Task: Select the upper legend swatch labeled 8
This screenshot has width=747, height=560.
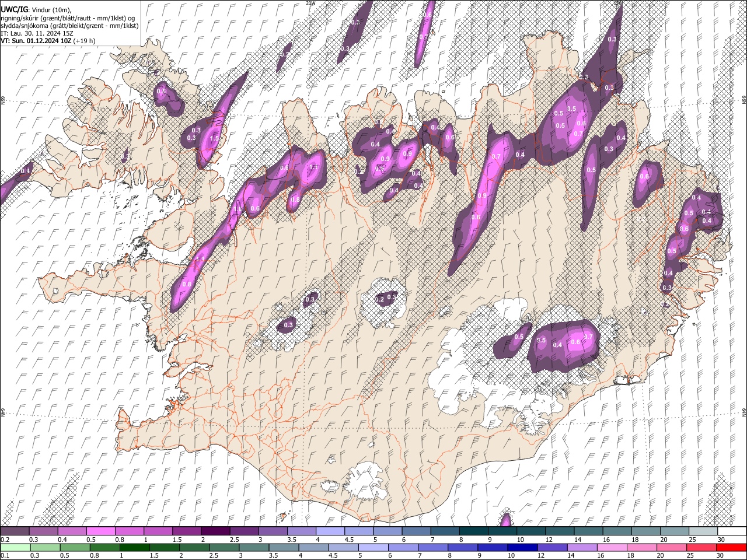Action: [473, 531]
